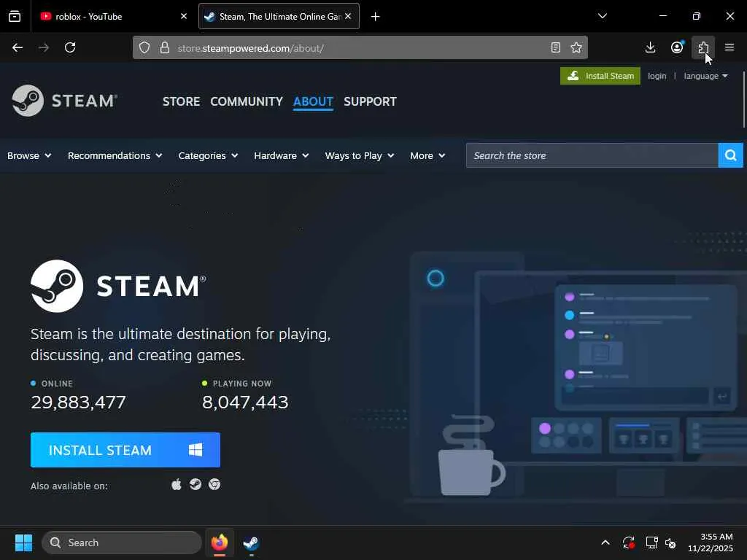Screen dimensions: 747x560
Task: Bookmark this page with star icon
Action: pos(576,47)
